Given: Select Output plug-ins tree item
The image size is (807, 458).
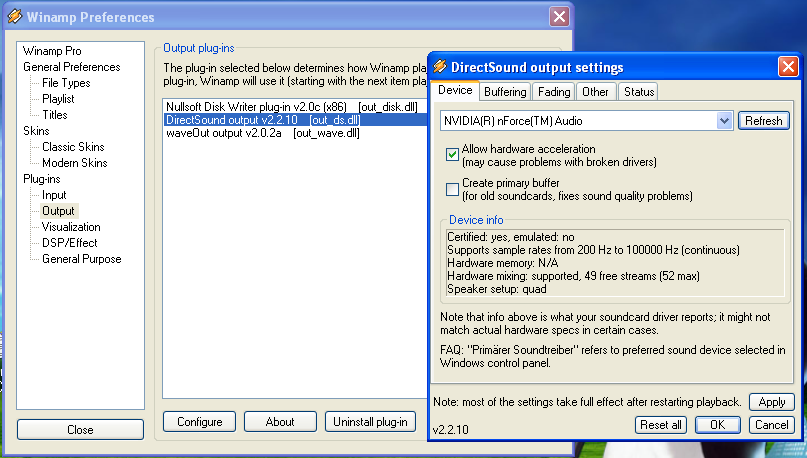Looking at the screenshot, I should [x=58, y=210].
